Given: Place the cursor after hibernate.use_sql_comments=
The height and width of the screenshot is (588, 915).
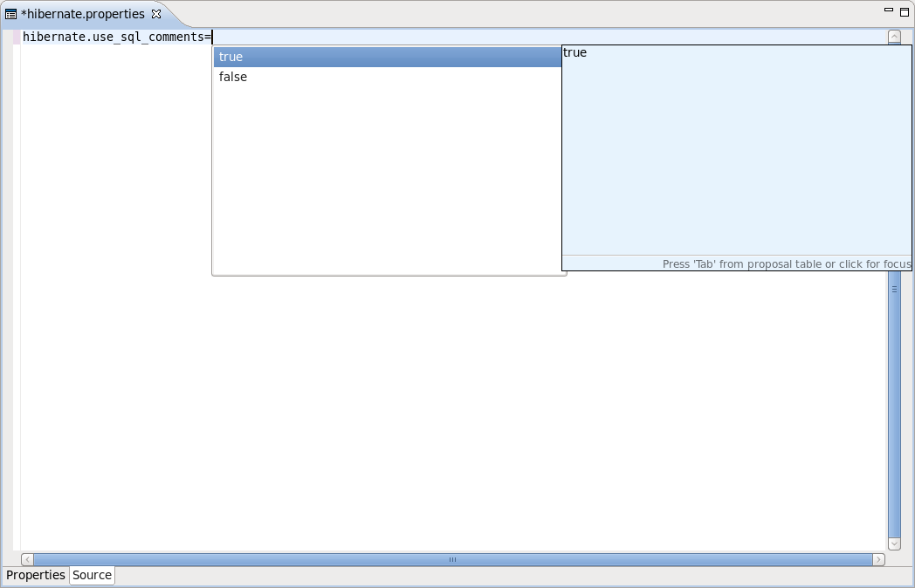Looking at the screenshot, I should tap(212, 37).
